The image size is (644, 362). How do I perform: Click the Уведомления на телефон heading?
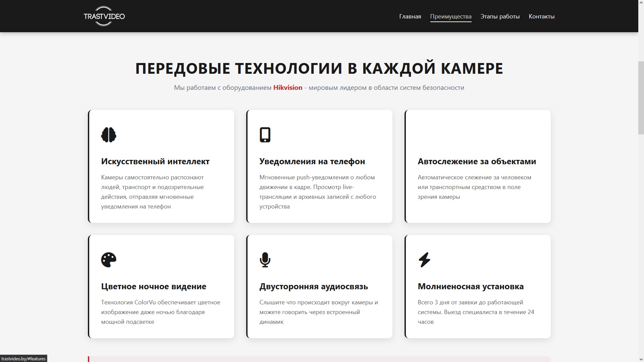[312, 161]
